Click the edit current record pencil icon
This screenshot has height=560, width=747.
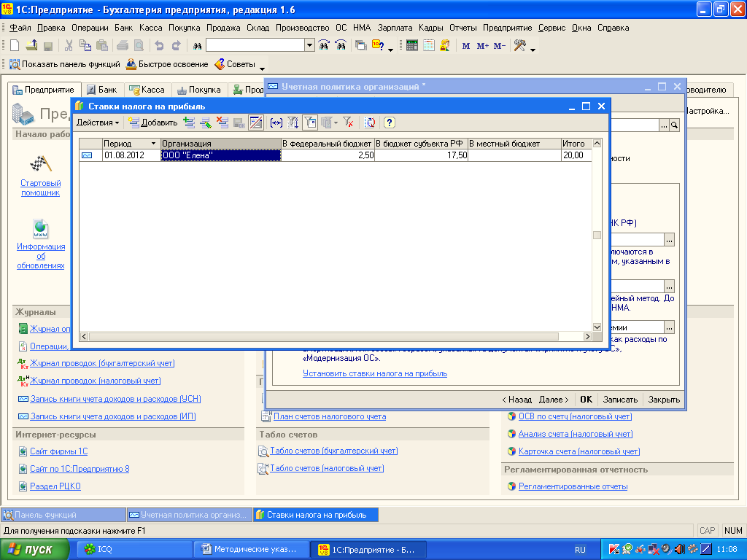pyautogui.click(x=206, y=122)
